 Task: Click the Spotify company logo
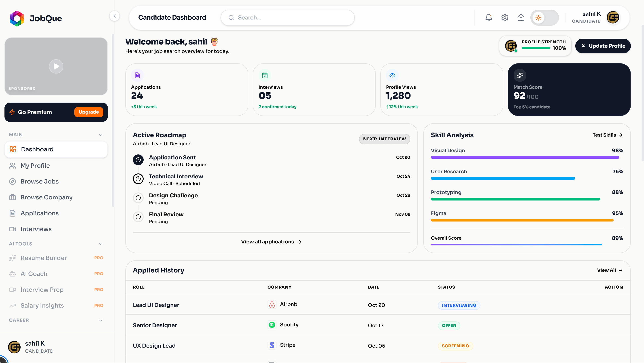pyautogui.click(x=272, y=325)
